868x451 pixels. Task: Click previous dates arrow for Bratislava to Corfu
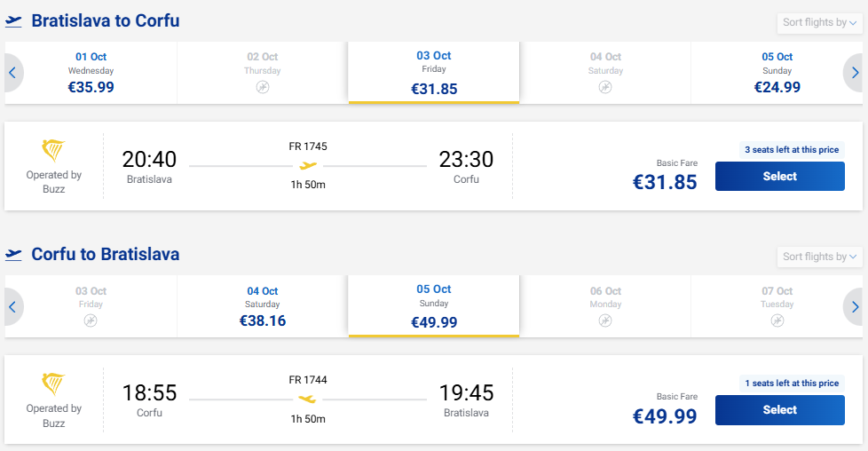tap(12, 73)
